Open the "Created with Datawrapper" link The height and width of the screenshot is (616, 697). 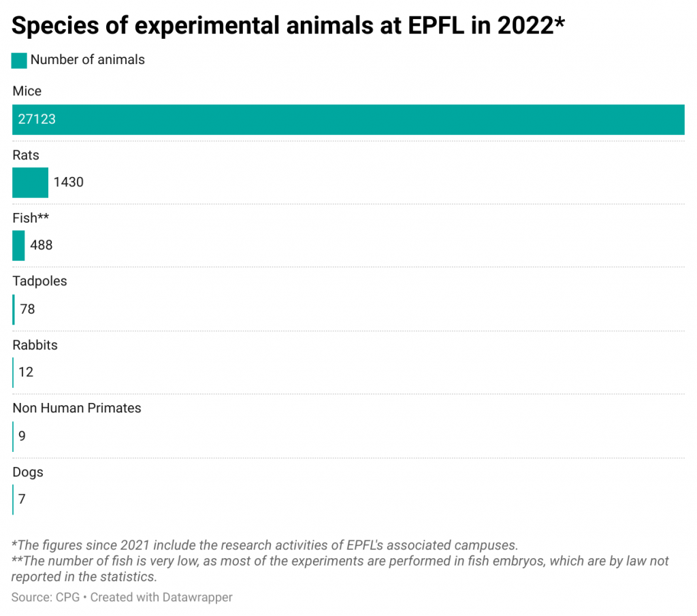click(x=161, y=598)
